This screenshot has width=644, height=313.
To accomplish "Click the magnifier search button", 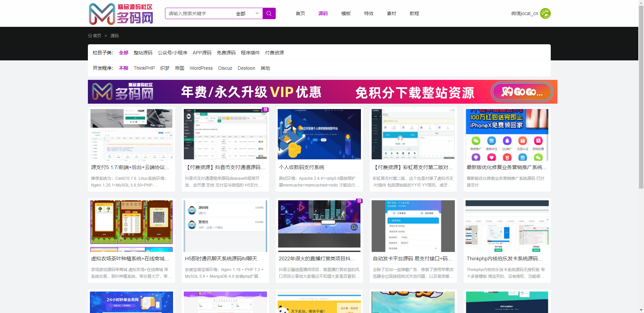I will (269, 13).
